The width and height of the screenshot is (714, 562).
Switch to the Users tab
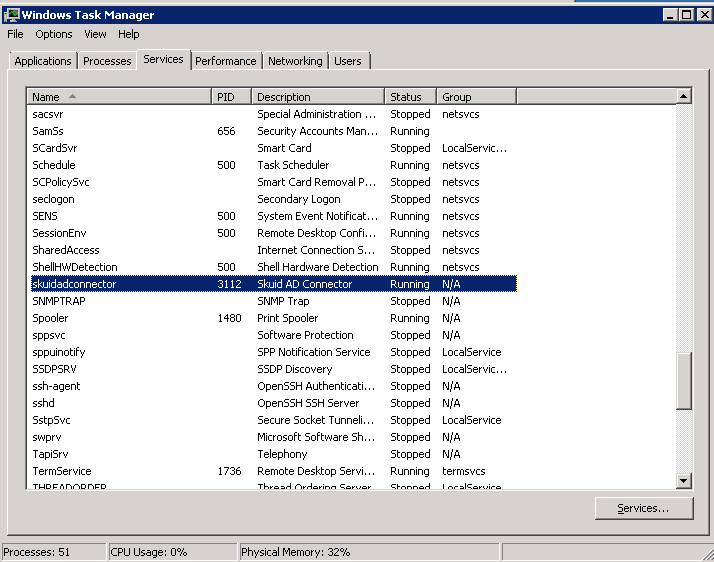(348, 61)
